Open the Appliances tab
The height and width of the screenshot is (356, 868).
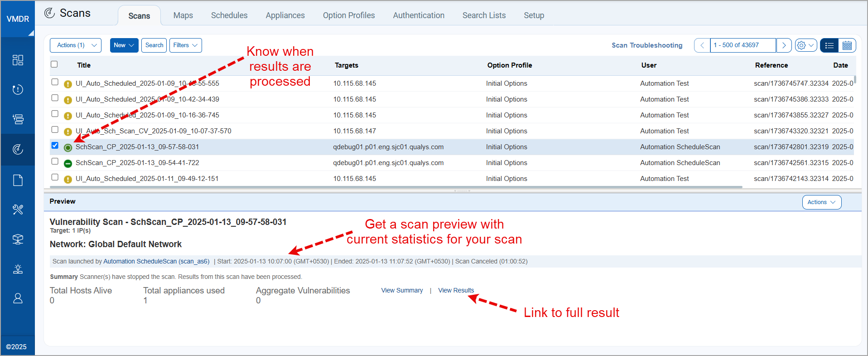point(285,15)
